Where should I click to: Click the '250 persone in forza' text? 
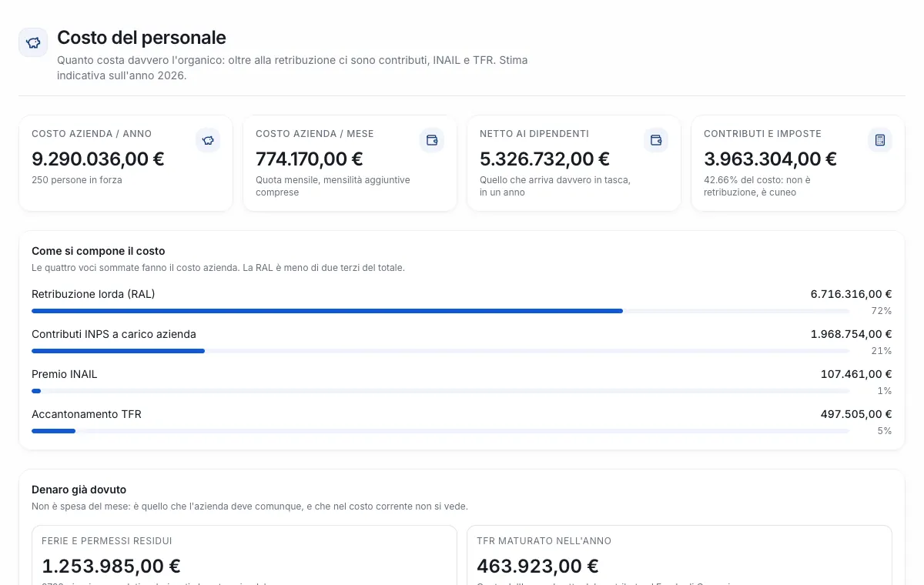click(77, 180)
